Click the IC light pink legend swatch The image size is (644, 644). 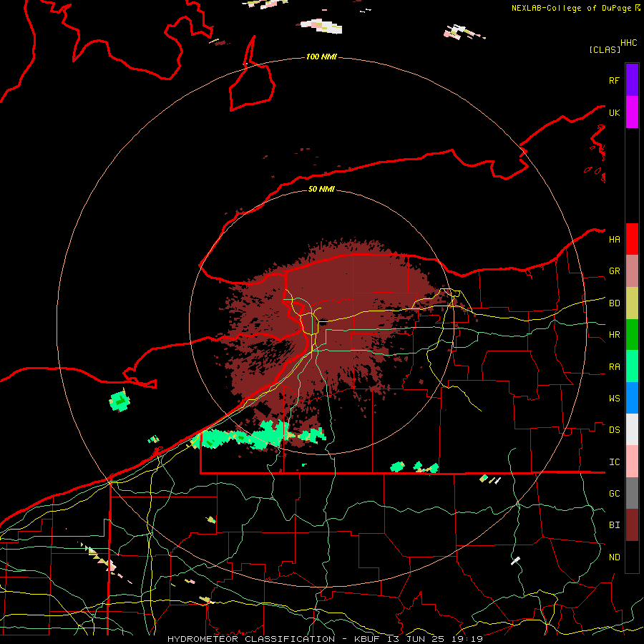pos(632,462)
